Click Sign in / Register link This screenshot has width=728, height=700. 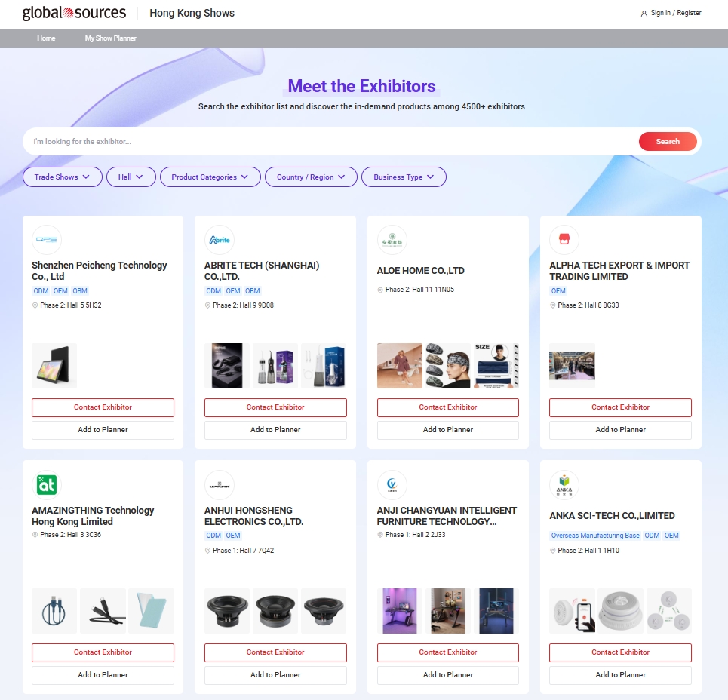click(x=675, y=13)
